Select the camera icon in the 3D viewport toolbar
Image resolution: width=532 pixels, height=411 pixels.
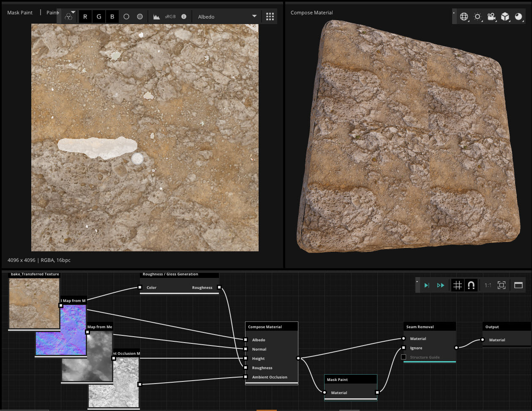click(x=491, y=16)
